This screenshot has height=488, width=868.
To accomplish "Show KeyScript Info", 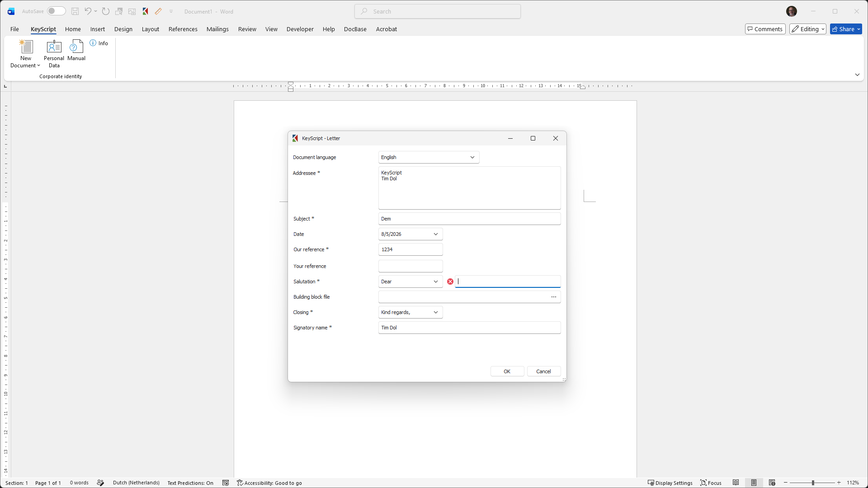I will point(99,43).
